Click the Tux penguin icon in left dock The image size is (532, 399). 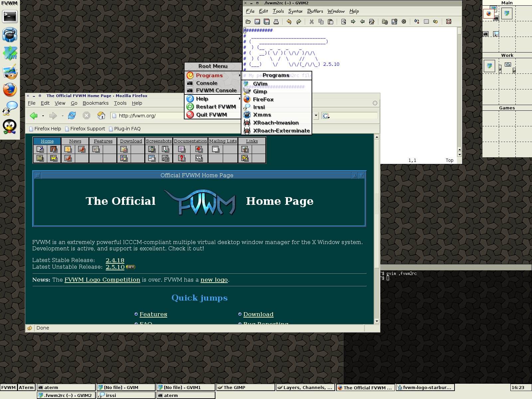click(x=10, y=127)
